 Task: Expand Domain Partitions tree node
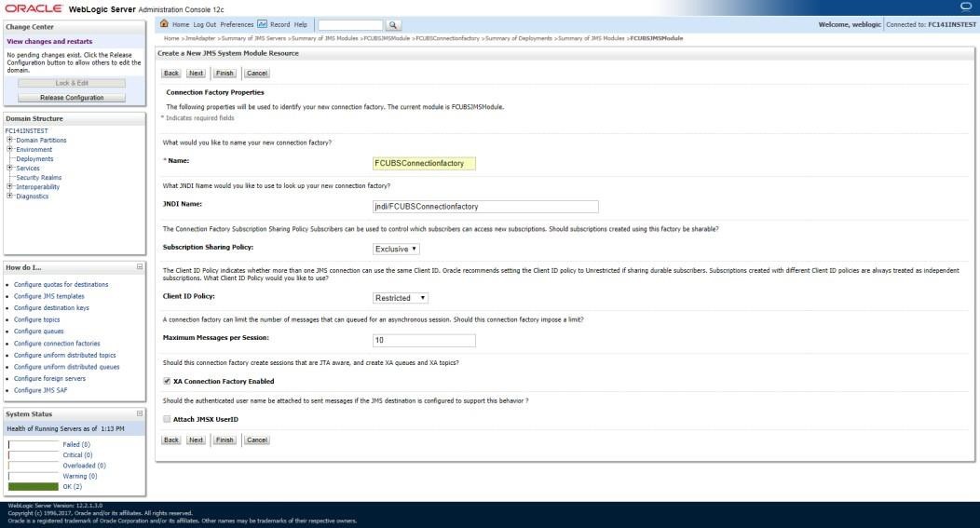pos(9,140)
